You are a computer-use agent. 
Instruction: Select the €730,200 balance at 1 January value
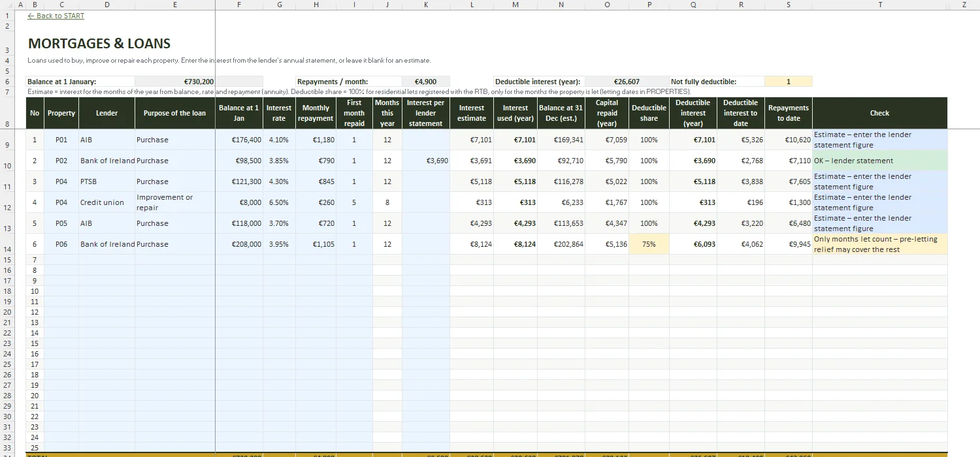pos(174,82)
